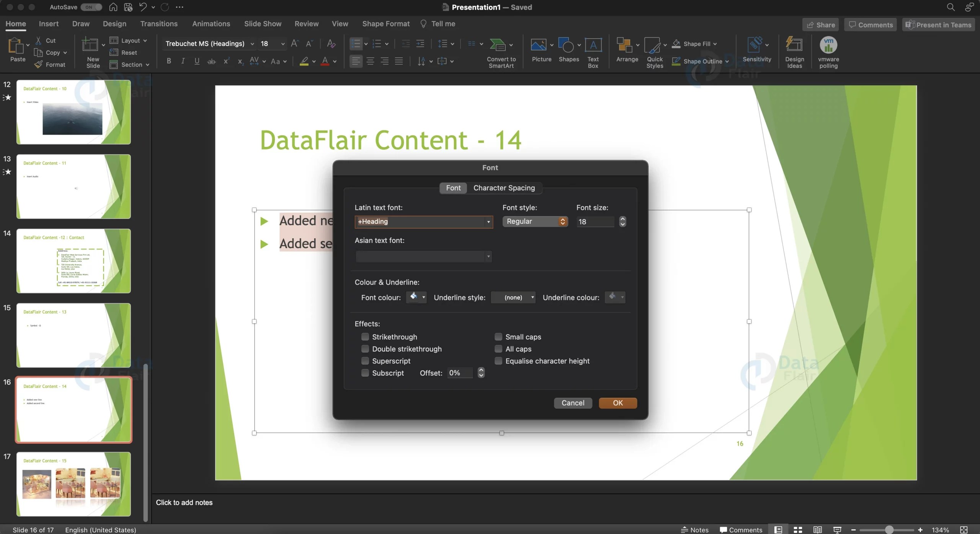Check the Small caps option
Screen dimensions: 980x534
coord(498,337)
